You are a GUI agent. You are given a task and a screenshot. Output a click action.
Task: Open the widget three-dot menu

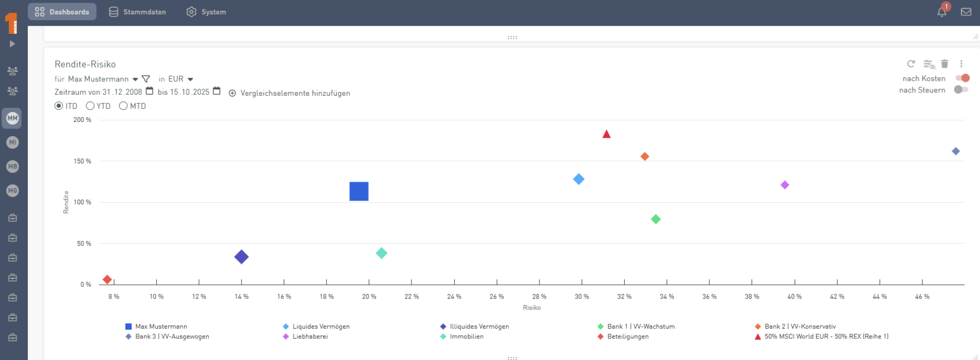coord(961,64)
